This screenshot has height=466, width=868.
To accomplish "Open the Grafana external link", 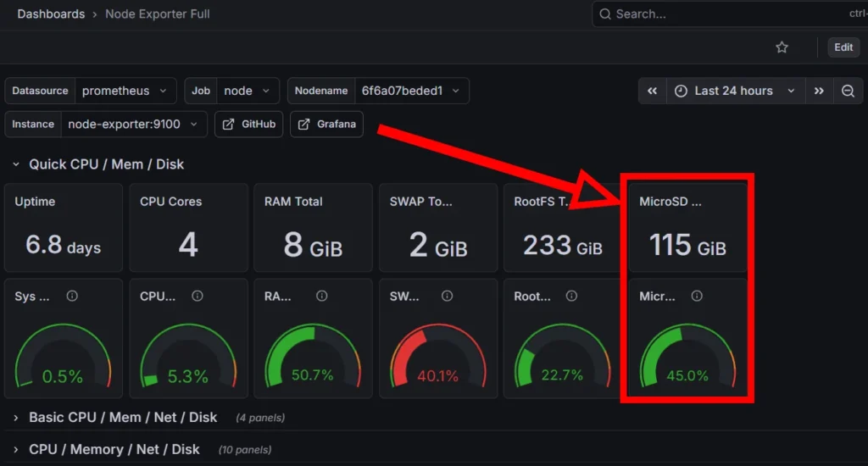I will [326, 124].
